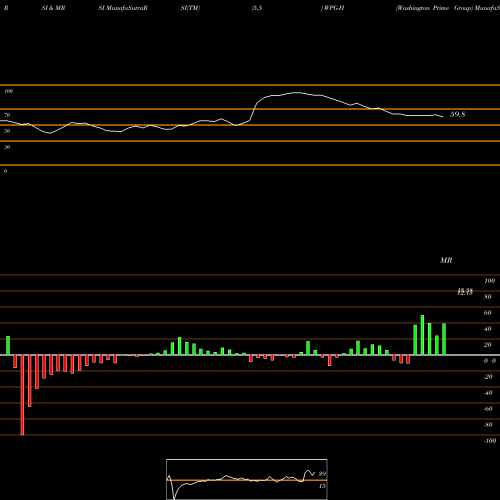Select the 'SI MunafaSutraR' header label
This screenshot has height=500, width=500.
click(123, 8)
